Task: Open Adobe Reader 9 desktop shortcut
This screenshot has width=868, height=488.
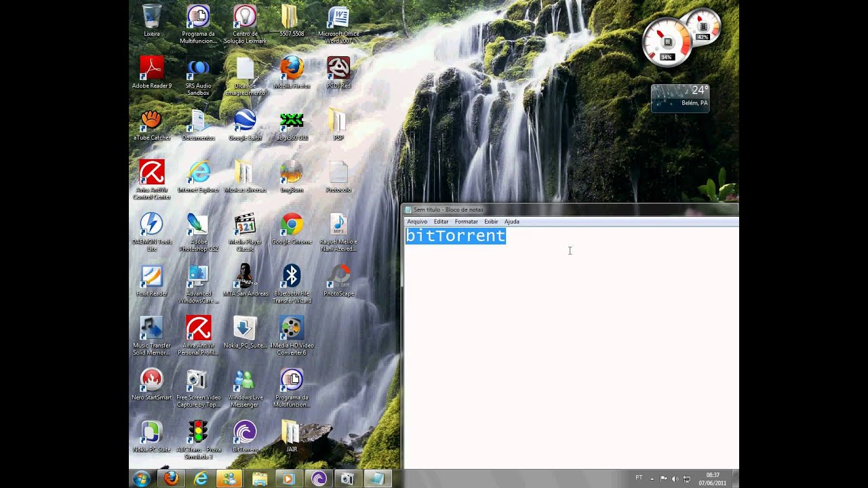Action: (152, 73)
